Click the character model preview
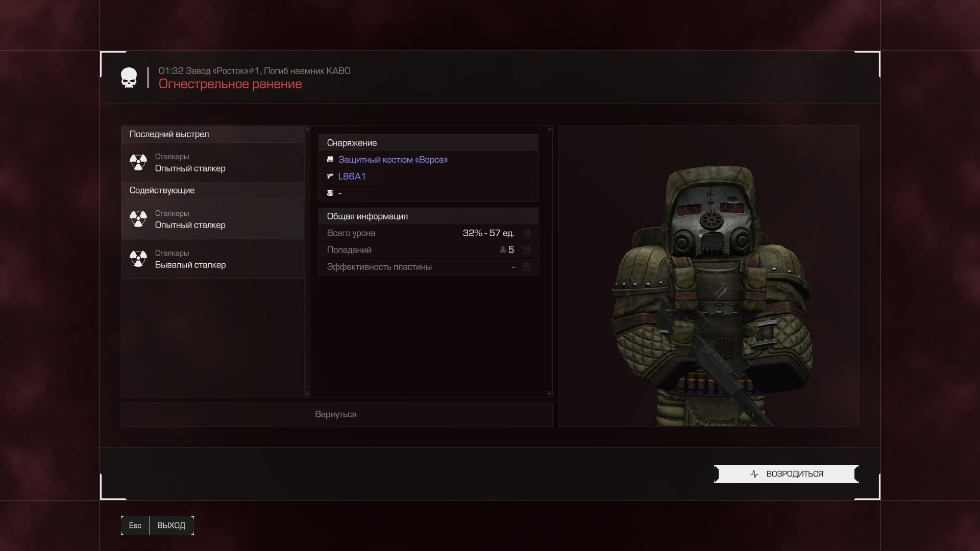The width and height of the screenshot is (980, 551). coord(708,276)
